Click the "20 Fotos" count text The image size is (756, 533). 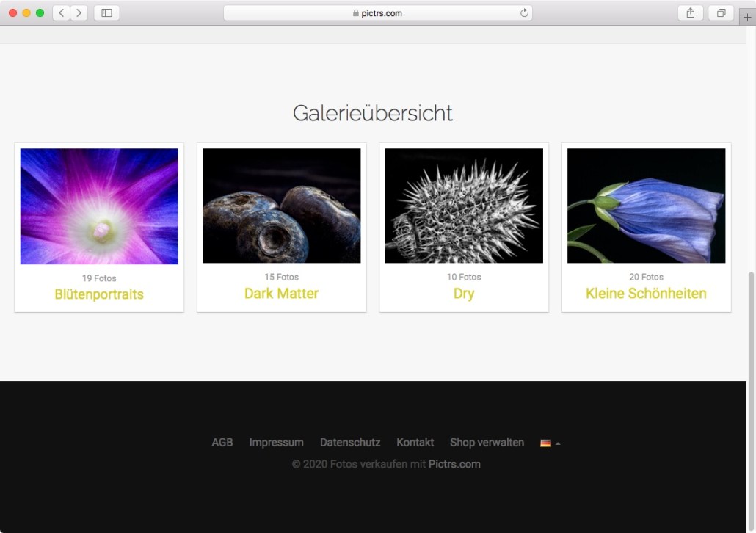click(x=646, y=277)
